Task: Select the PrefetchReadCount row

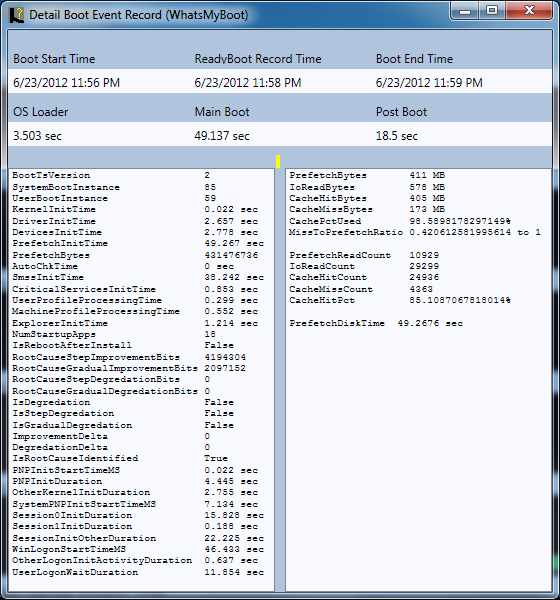Action: tap(364, 255)
